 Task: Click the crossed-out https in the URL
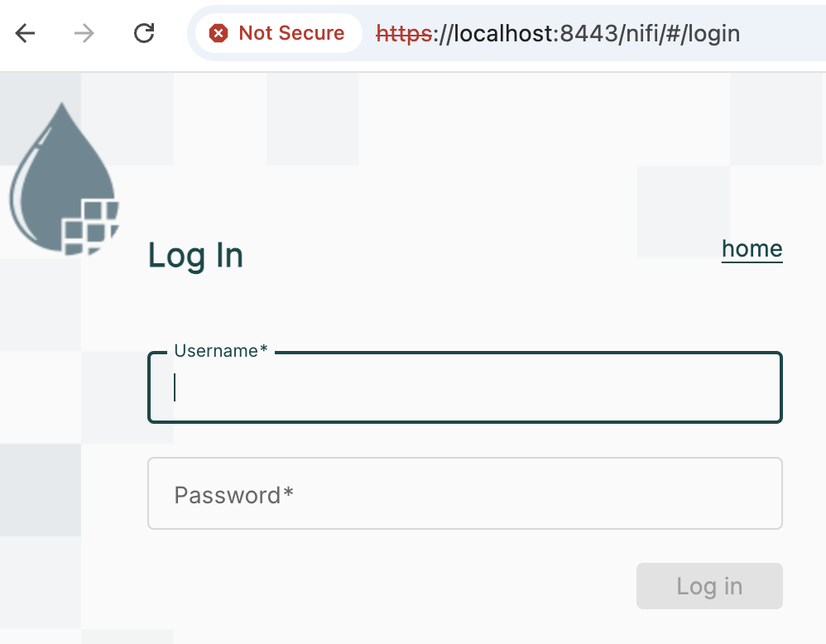(404, 33)
